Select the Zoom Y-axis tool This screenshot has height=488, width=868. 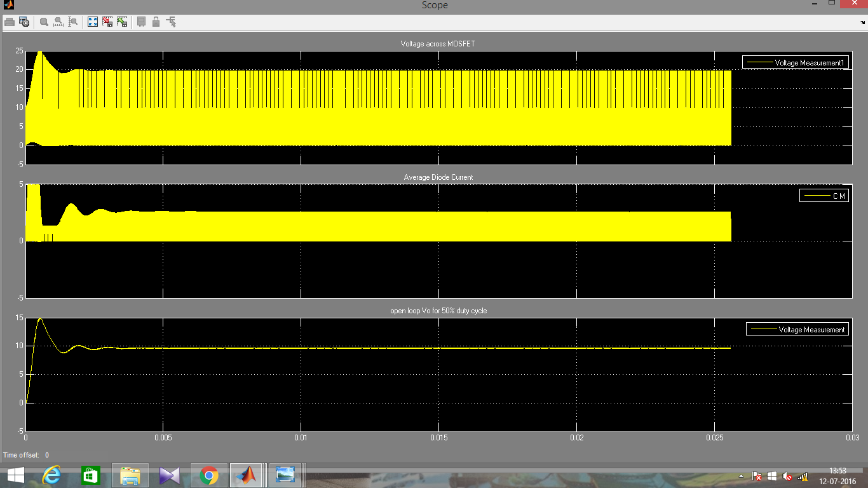coord(72,22)
